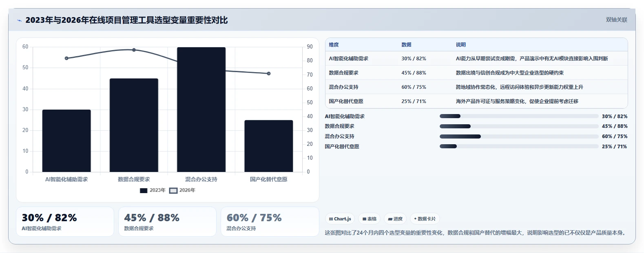
Task: Click the 数据合规要求 progress bar
Action: [x=519, y=126]
